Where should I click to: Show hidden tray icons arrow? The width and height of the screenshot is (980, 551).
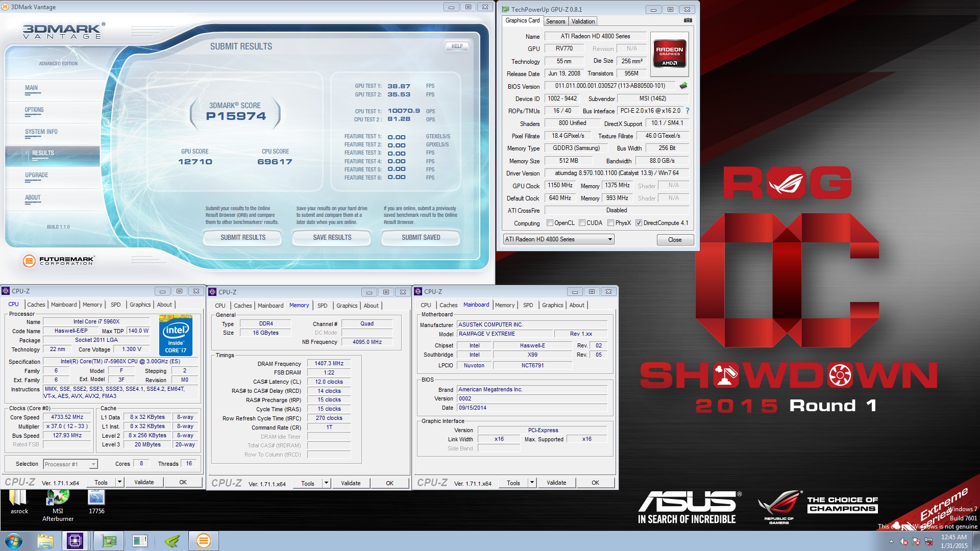click(892, 542)
